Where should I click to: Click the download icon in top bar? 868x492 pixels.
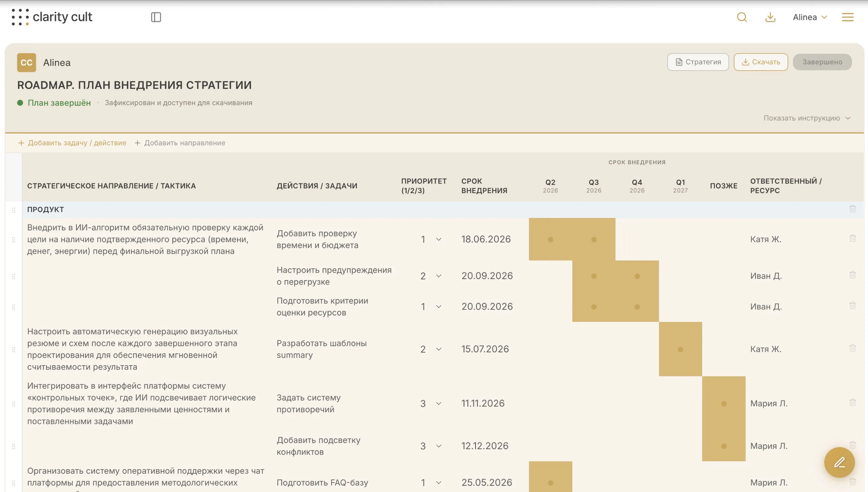pyautogui.click(x=770, y=17)
